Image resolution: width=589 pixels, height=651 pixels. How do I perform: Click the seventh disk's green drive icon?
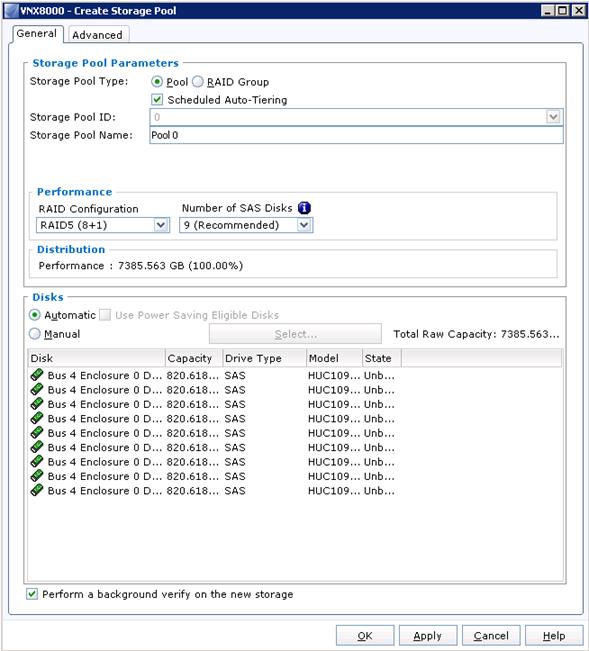pos(37,461)
